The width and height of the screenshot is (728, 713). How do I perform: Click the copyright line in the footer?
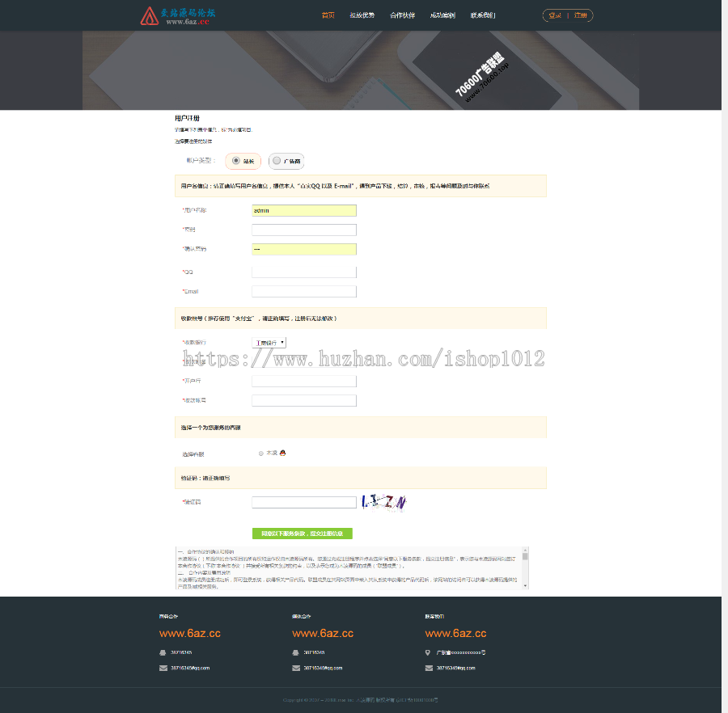click(x=360, y=700)
